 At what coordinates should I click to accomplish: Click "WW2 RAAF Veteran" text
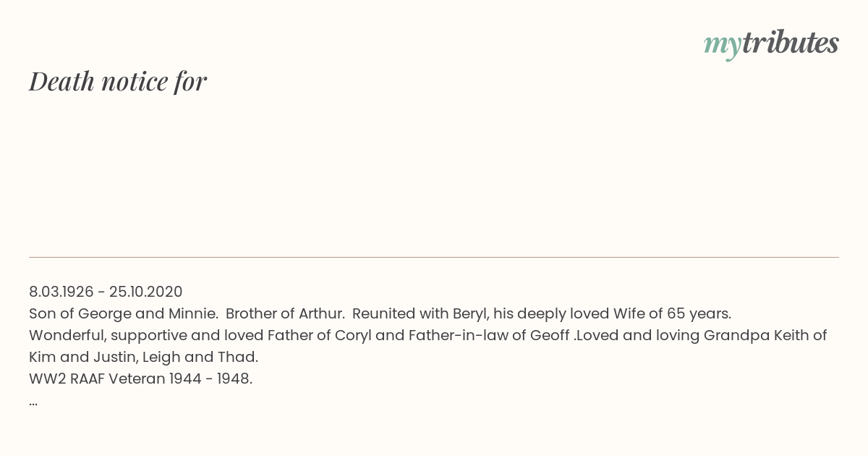click(97, 379)
